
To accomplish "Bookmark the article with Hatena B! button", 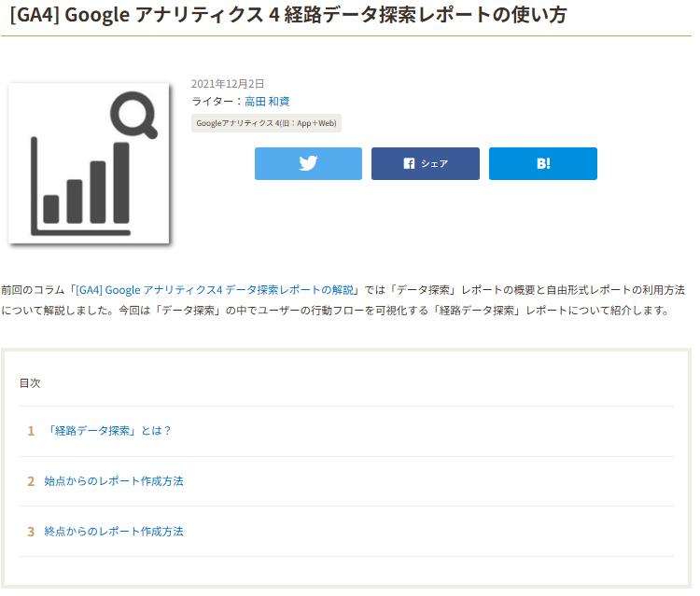I will tap(542, 163).
